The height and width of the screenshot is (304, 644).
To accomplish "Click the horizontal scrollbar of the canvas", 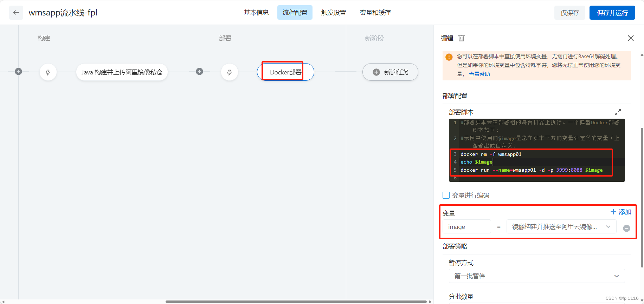I will click(x=296, y=302).
